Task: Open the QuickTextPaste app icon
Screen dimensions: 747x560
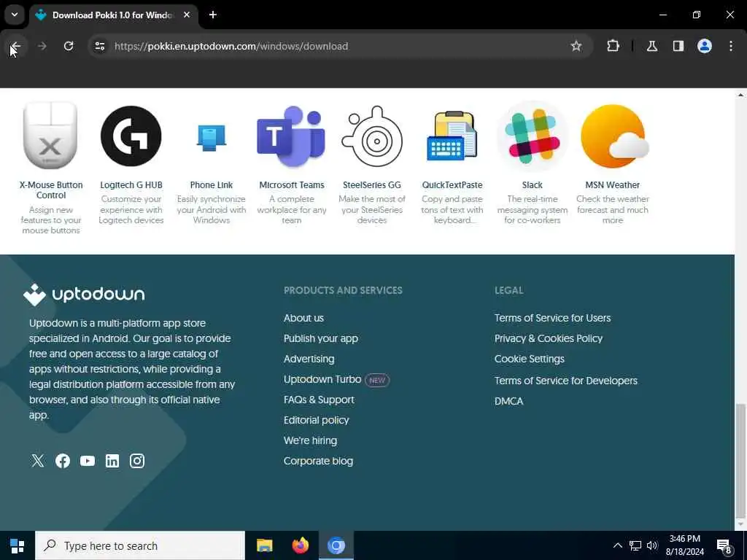Action: point(452,136)
